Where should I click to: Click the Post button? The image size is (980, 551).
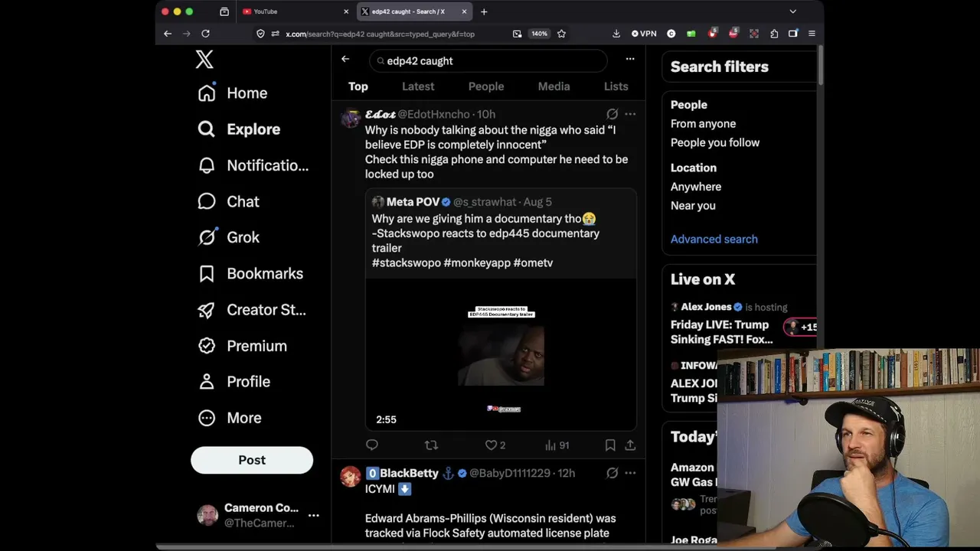252,460
